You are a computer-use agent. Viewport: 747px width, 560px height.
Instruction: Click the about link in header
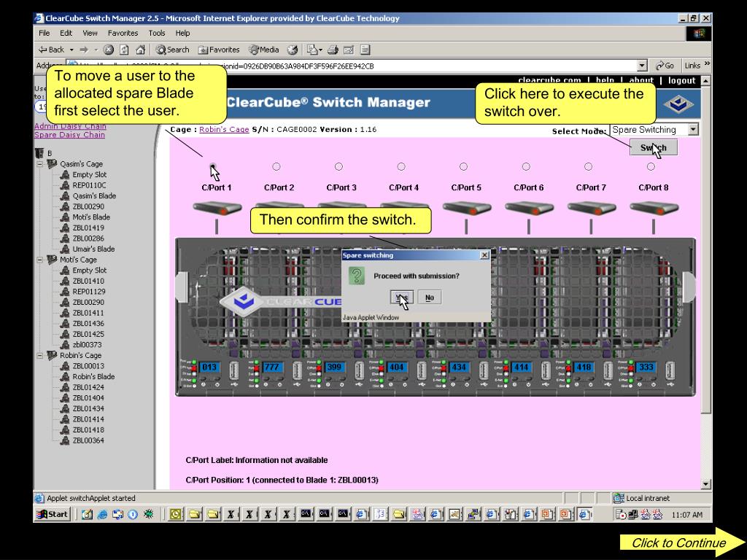[641, 80]
